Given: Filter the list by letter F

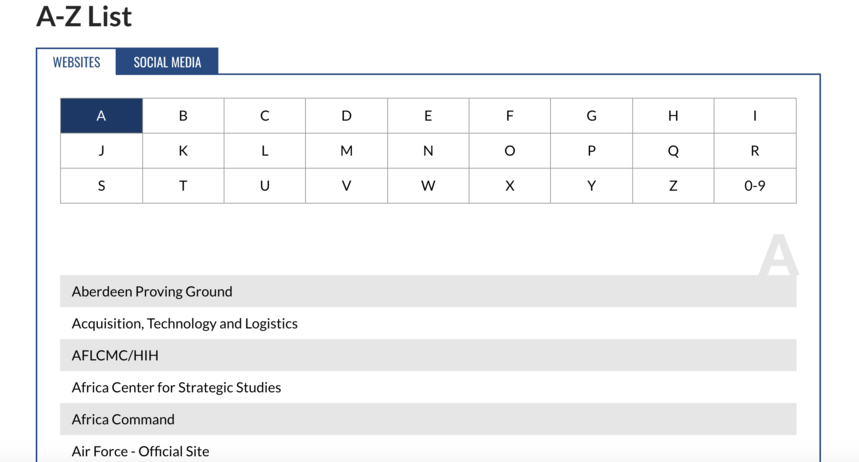Looking at the screenshot, I should pyautogui.click(x=509, y=116).
